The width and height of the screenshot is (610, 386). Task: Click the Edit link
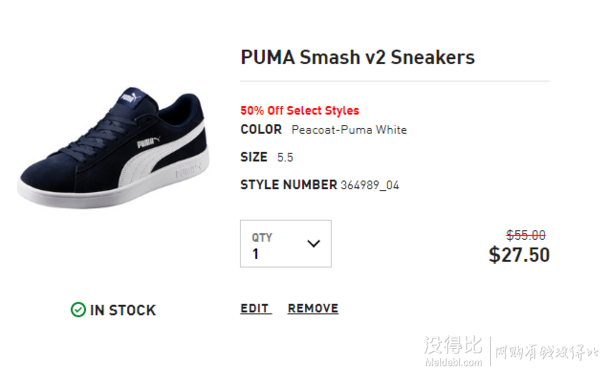tap(256, 309)
